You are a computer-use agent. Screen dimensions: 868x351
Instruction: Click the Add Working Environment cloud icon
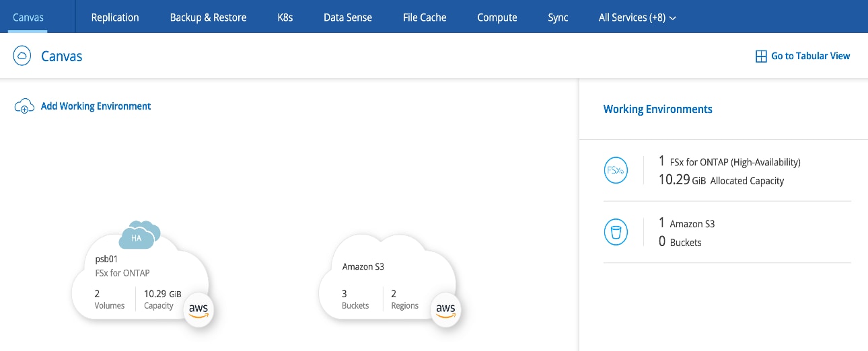coord(24,106)
